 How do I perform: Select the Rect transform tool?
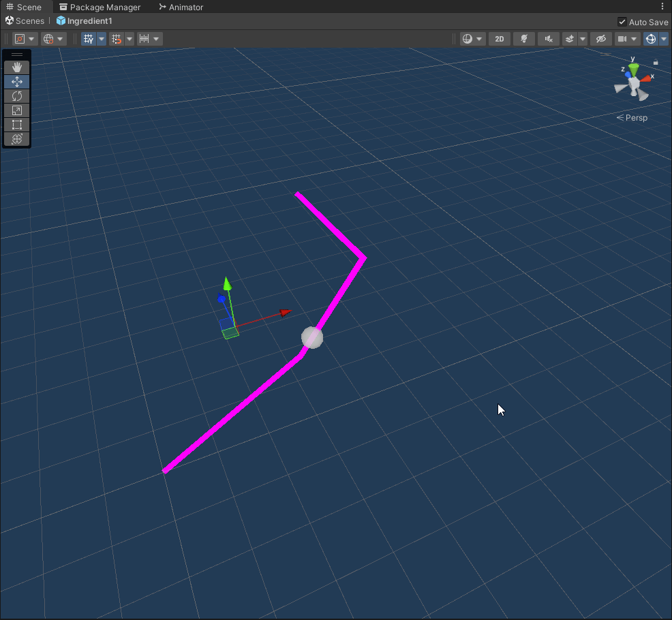point(17,125)
